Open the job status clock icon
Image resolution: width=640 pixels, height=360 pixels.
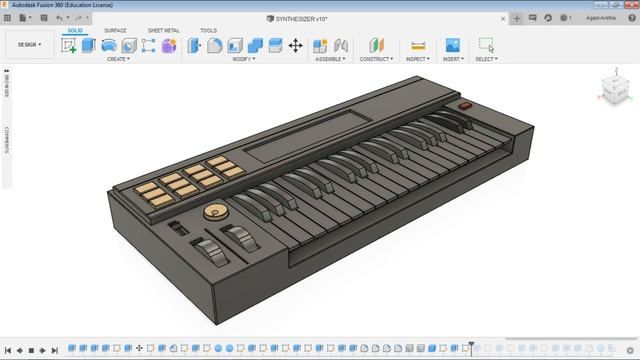point(548,18)
